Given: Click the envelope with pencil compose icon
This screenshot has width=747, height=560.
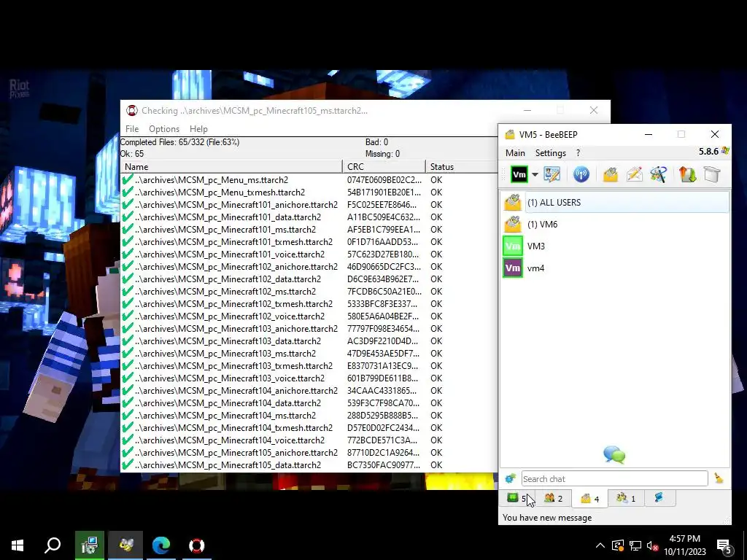Looking at the screenshot, I should point(635,174).
